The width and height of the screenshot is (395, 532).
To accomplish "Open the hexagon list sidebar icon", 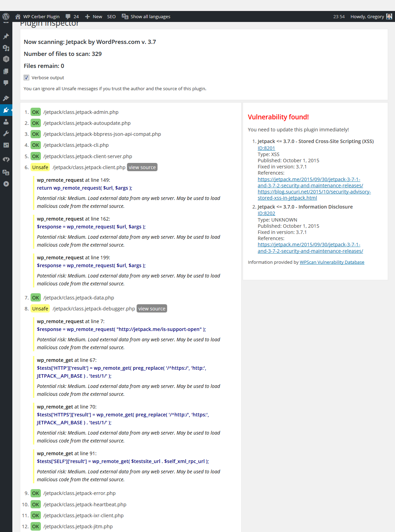I will click(6, 59).
